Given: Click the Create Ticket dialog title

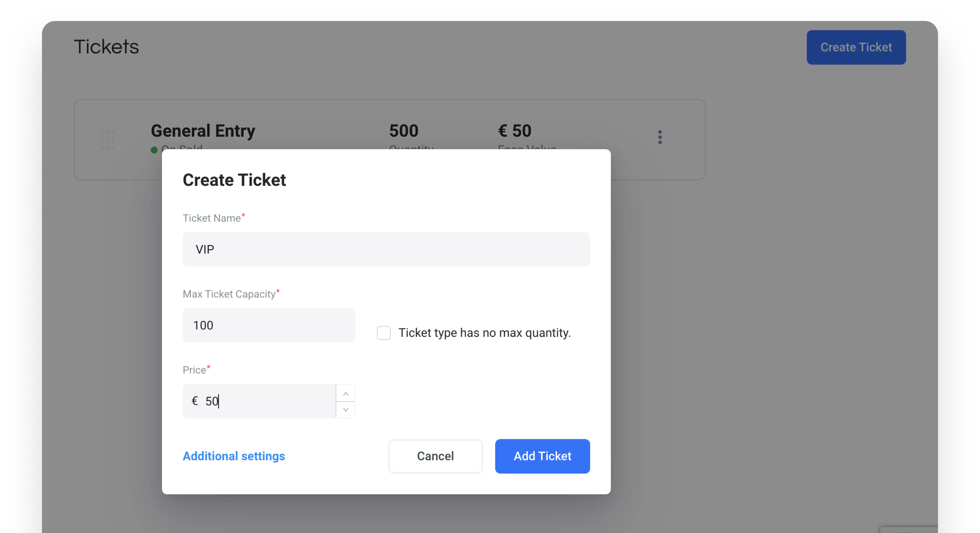Looking at the screenshot, I should [234, 180].
